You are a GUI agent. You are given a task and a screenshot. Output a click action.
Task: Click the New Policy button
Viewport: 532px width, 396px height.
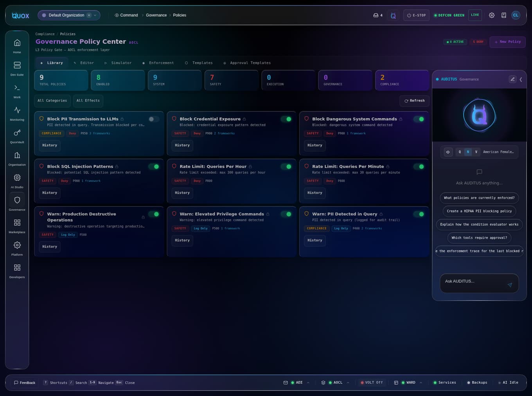click(x=507, y=42)
